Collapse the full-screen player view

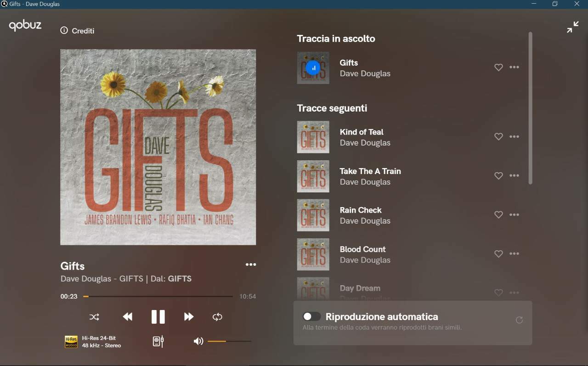[x=573, y=27]
